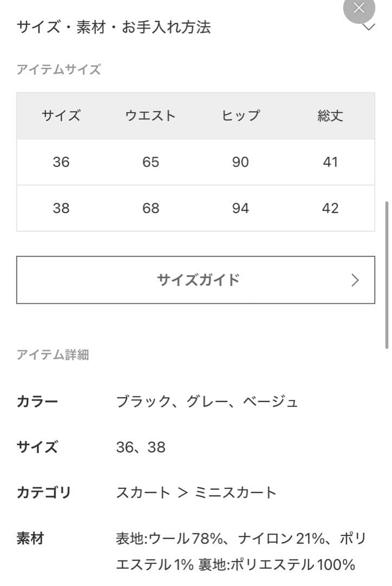
Task: Click the アイテム詳細 section heading
Action: click(x=53, y=355)
